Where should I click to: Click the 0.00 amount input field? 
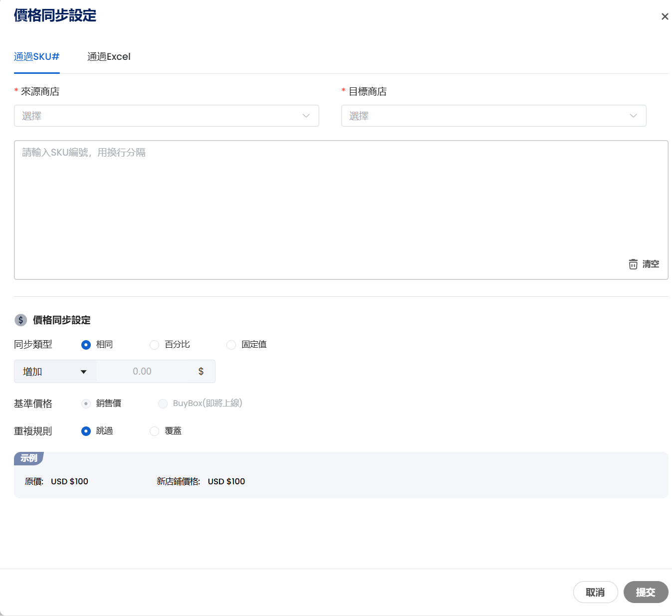[x=142, y=372]
